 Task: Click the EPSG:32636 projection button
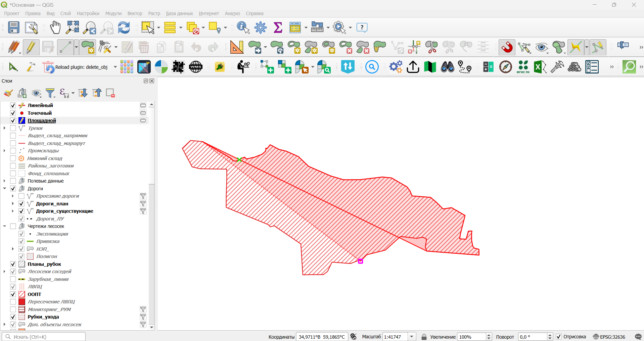[609, 337]
